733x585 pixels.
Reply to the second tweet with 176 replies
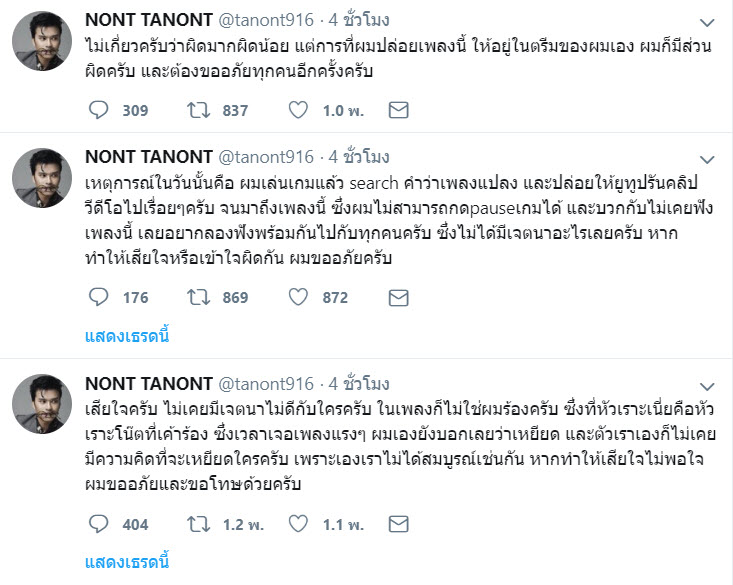click(99, 297)
